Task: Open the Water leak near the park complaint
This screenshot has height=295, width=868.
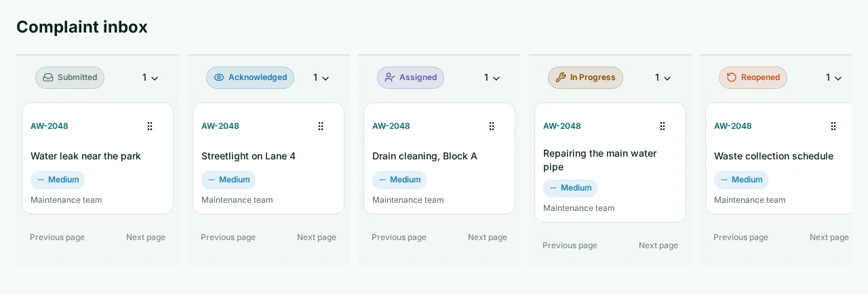Action: point(85,156)
